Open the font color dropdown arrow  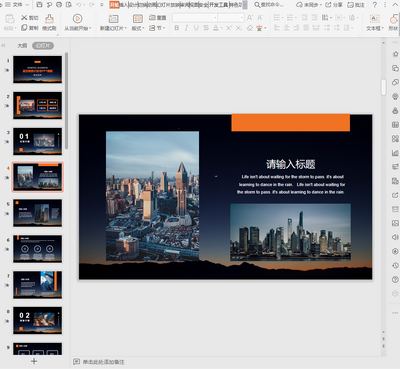[221, 28]
